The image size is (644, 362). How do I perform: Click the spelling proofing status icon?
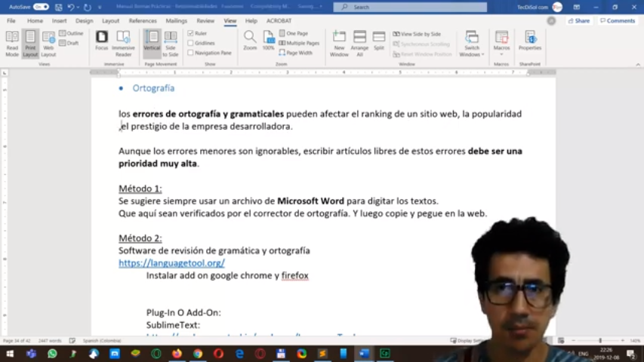point(72,341)
